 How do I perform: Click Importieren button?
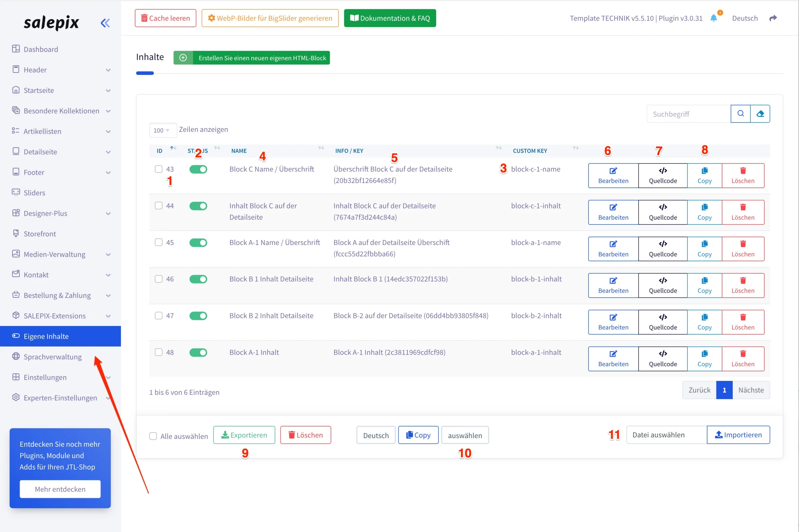[739, 435]
